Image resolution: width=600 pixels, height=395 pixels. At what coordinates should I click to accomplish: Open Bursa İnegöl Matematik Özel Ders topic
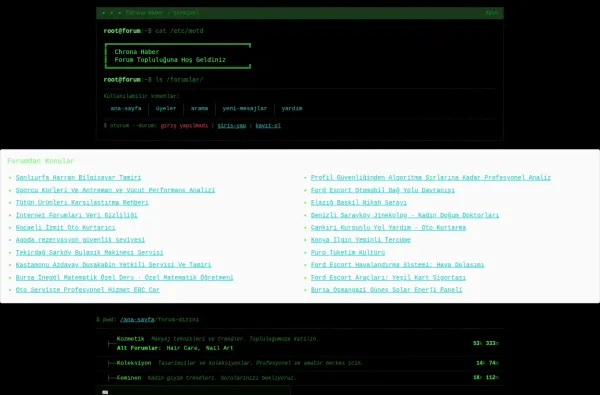click(x=124, y=277)
